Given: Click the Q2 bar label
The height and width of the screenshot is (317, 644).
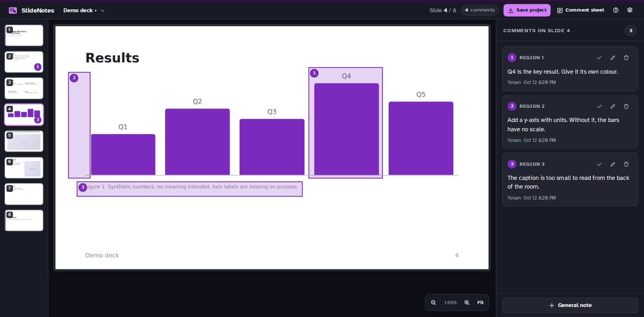Looking at the screenshot, I should tap(197, 102).
